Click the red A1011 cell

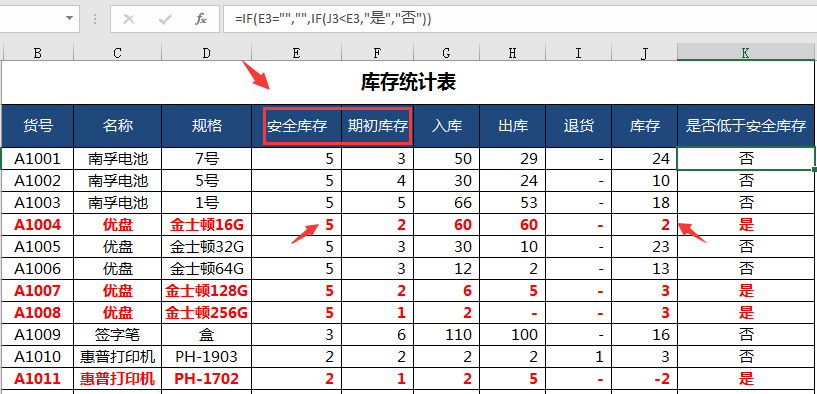[x=38, y=378]
